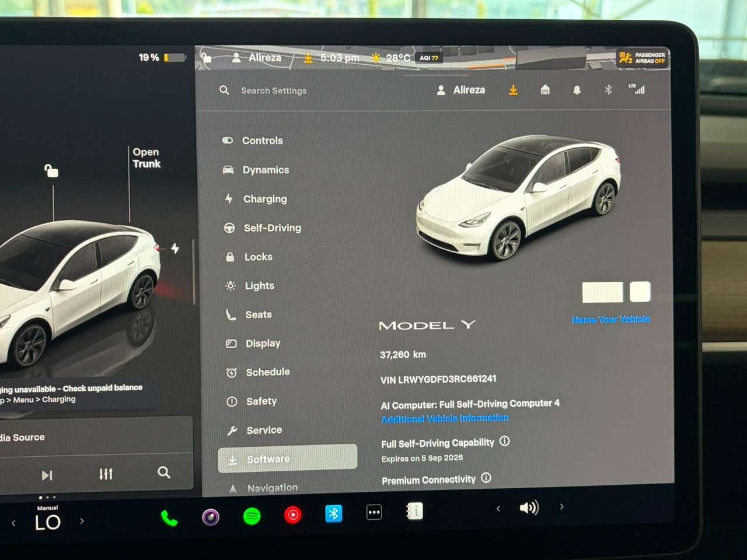Viewport: 747px width, 560px height.
Task: Tap Open Trunk on the car view
Action: click(146, 158)
